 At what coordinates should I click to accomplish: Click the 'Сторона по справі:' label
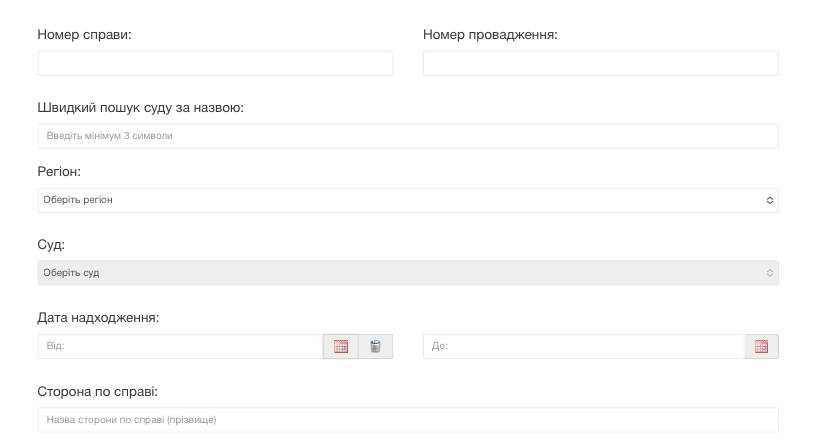coord(98,391)
